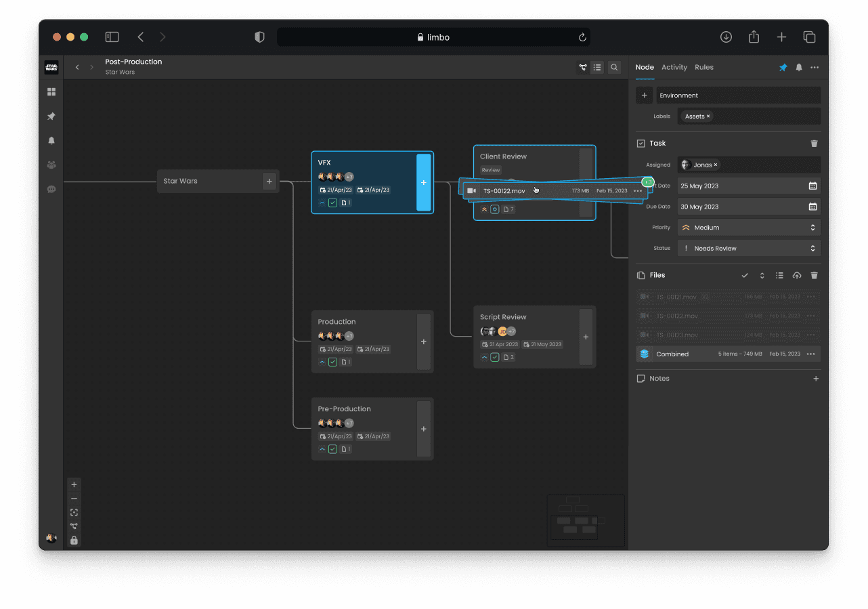Zoom in on the canvas
Screen dimensions: 868x609
click(x=74, y=484)
